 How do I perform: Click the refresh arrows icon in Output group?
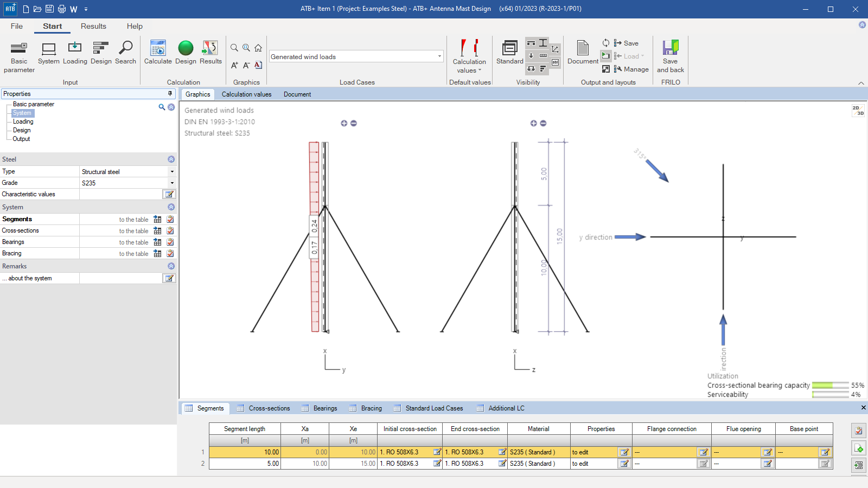606,43
